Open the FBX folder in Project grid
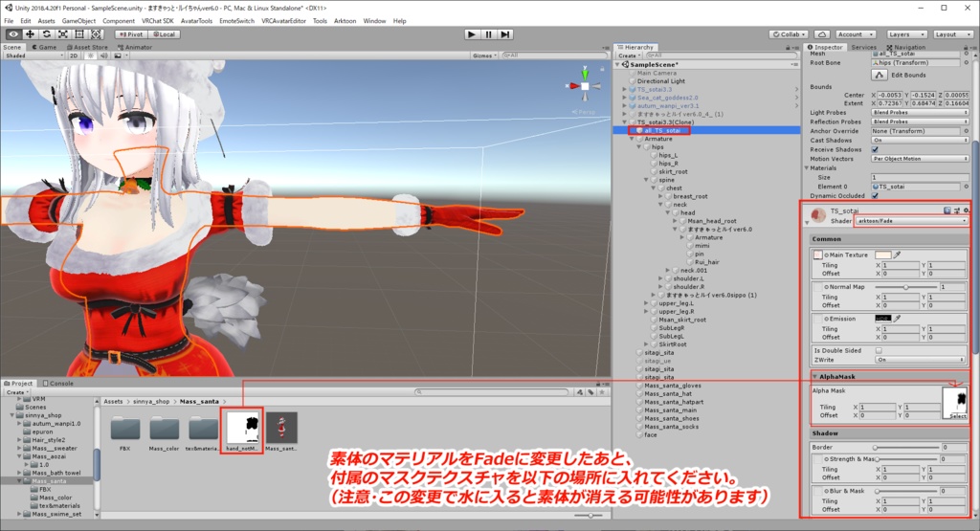Image resolution: width=980 pixels, height=531 pixels. coord(125,430)
